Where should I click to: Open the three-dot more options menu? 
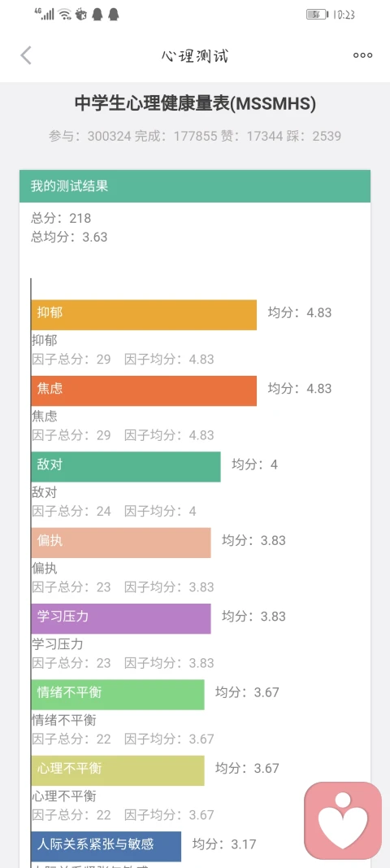[x=363, y=55]
